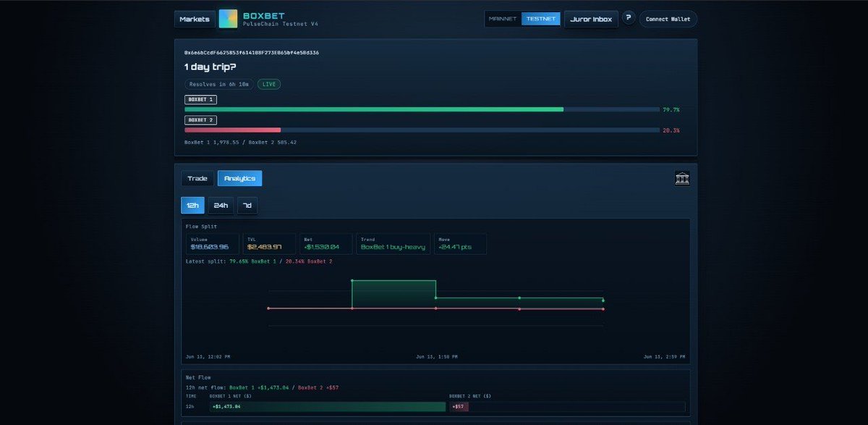Open the question mark help button
The width and height of the screenshot is (868, 425).
pos(629,17)
